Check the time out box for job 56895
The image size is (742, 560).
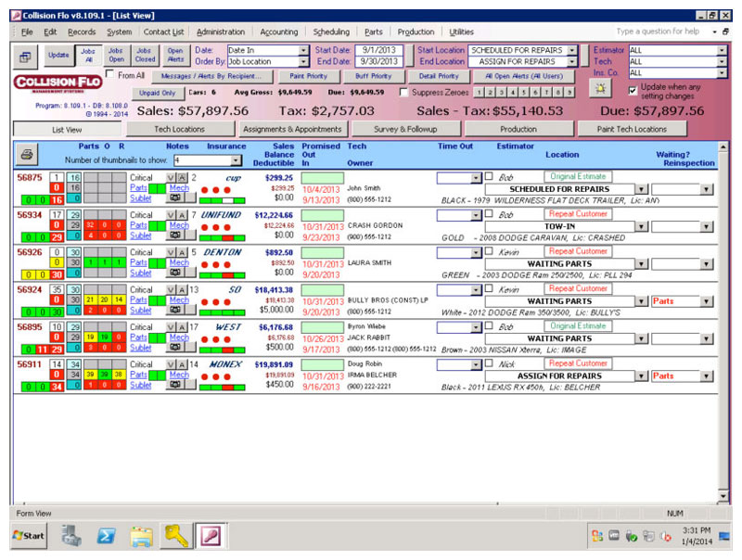[490, 326]
